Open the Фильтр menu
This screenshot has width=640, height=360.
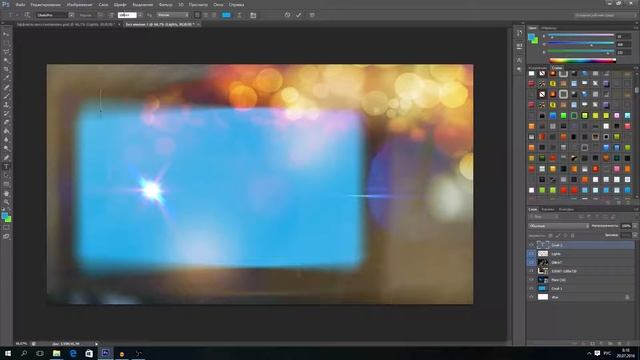tap(165, 5)
